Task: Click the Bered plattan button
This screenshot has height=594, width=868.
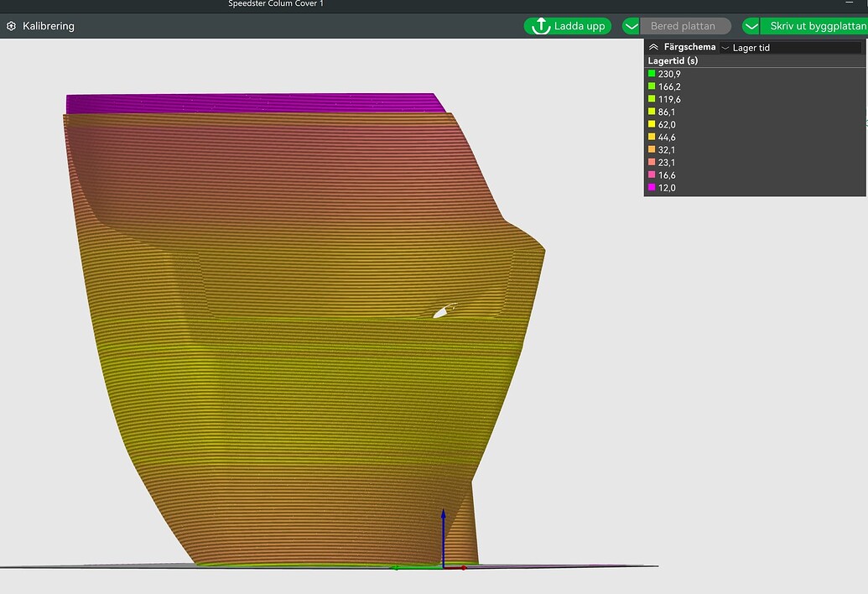Action: tap(685, 26)
